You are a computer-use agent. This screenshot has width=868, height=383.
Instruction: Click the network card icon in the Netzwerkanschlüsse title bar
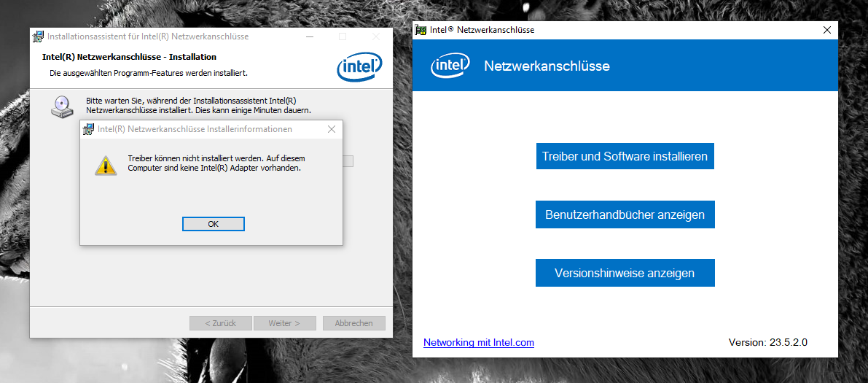point(421,30)
